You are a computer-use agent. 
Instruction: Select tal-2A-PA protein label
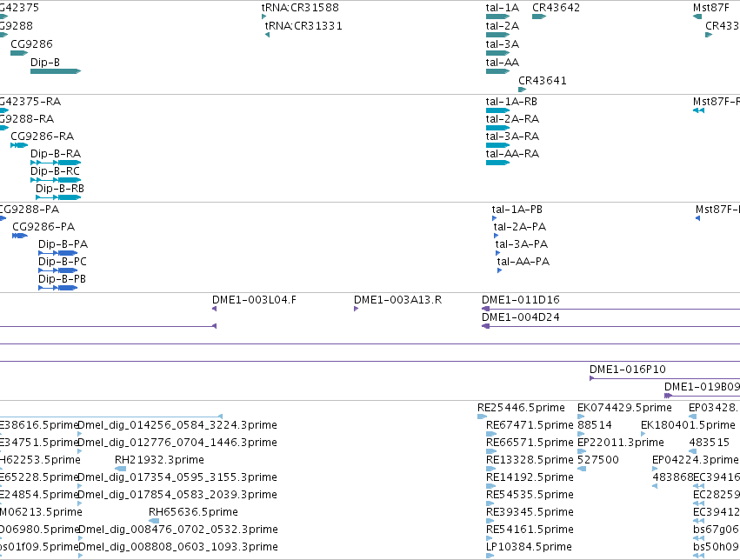[520, 227]
